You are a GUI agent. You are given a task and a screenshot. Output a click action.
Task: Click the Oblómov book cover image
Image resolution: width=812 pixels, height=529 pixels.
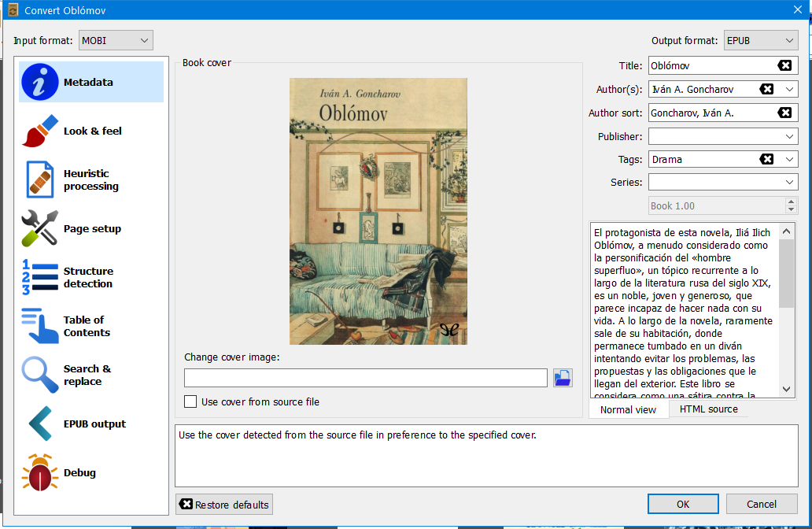point(378,212)
